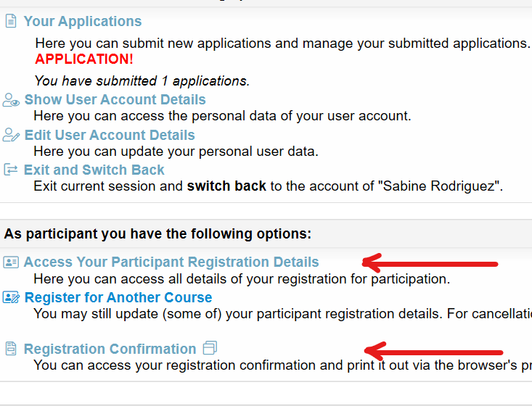532x406 pixels.
Task: Open Edit User Account Details link
Action: (x=110, y=135)
